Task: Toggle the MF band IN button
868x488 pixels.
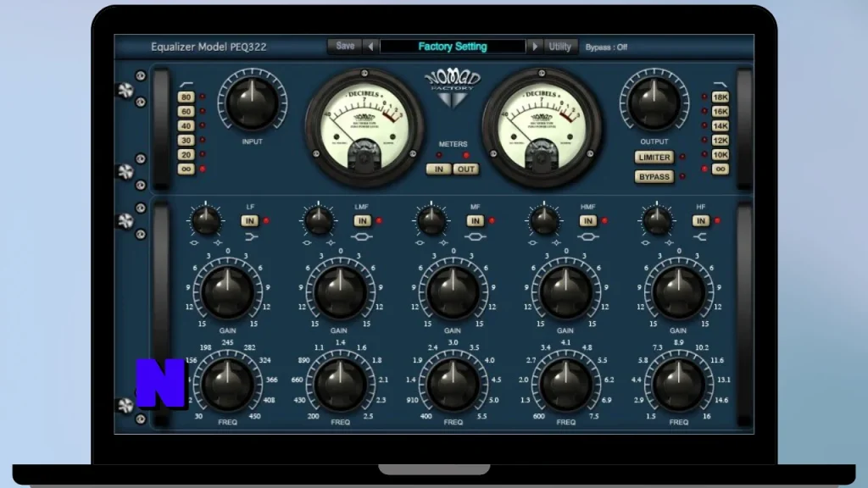Action: click(x=475, y=221)
